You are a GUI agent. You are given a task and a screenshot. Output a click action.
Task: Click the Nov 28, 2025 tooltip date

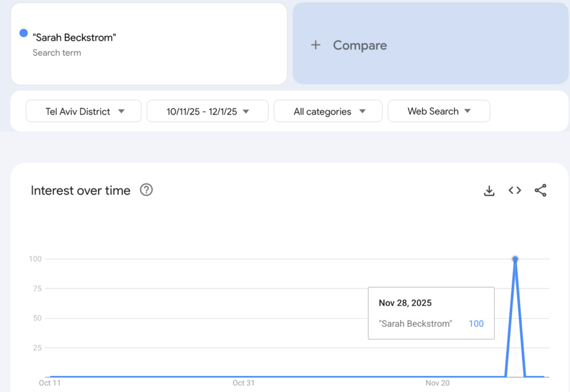405,303
